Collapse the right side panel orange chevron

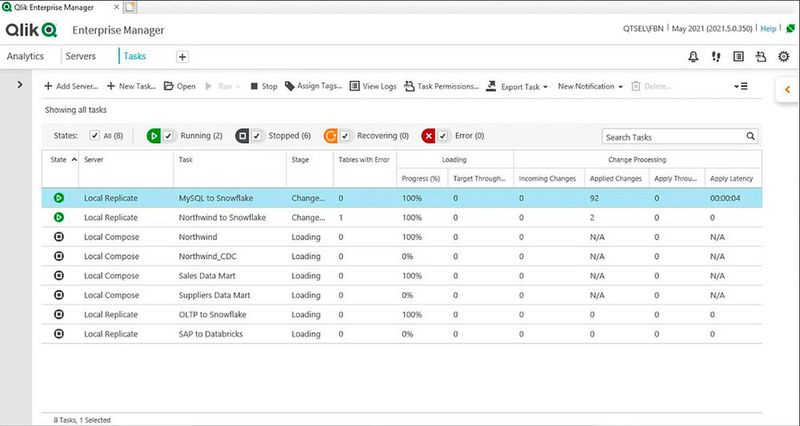pyautogui.click(x=787, y=90)
